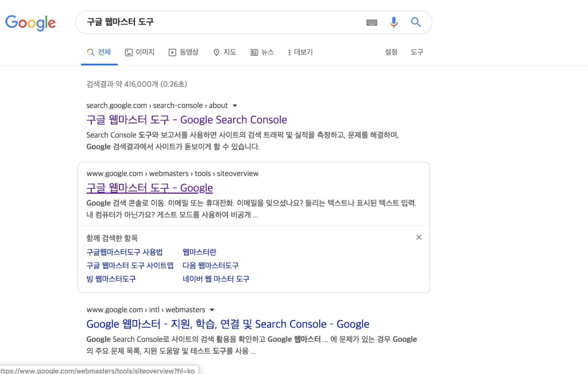The height and width of the screenshot is (374, 588).
Task: Open the on-screen keyboard icon in search bar
Action: (372, 22)
